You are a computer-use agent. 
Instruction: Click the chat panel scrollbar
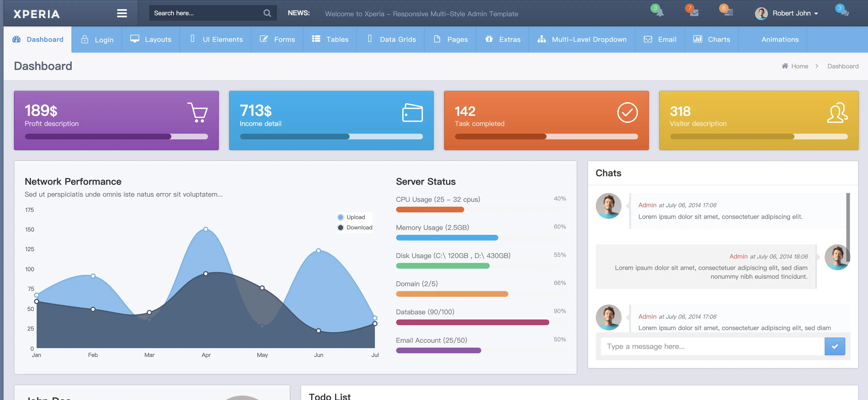(x=848, y=227)
